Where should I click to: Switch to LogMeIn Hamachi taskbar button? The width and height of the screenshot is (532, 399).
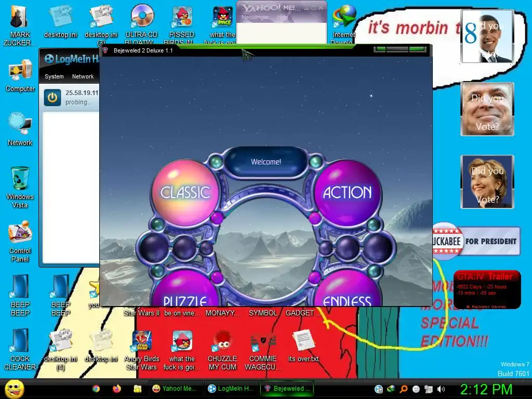coord(231,389)
